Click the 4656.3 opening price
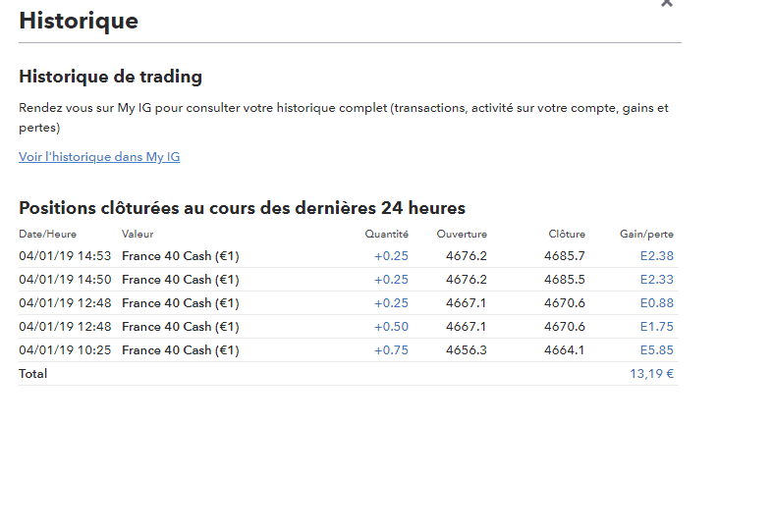Image resolution: width=774 pixels, height=532 pixels. pyautogui.click(x=466, y=350)
